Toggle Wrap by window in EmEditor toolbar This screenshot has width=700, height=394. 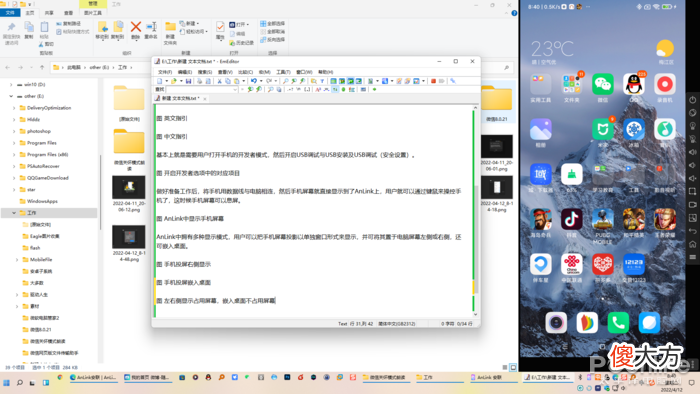(350, 81)
